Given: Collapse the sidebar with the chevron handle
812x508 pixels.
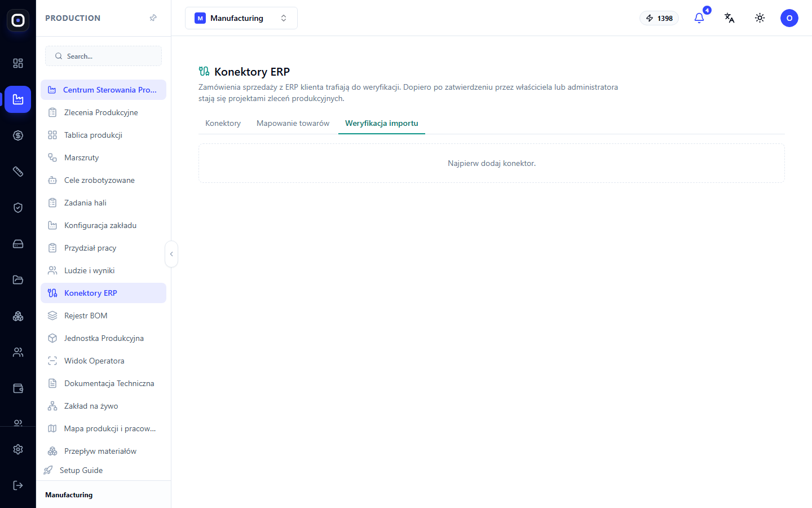Looking at the screenshot, I should (171, 254).
